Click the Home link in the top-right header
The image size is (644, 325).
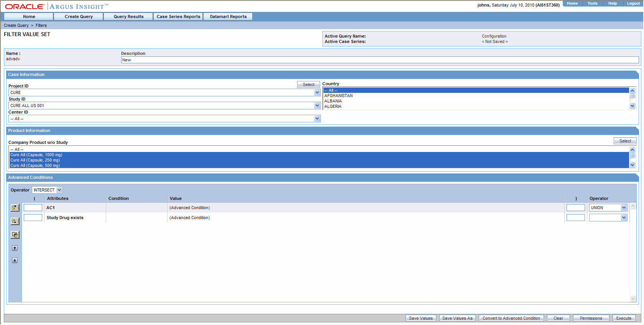click(572, 3)
